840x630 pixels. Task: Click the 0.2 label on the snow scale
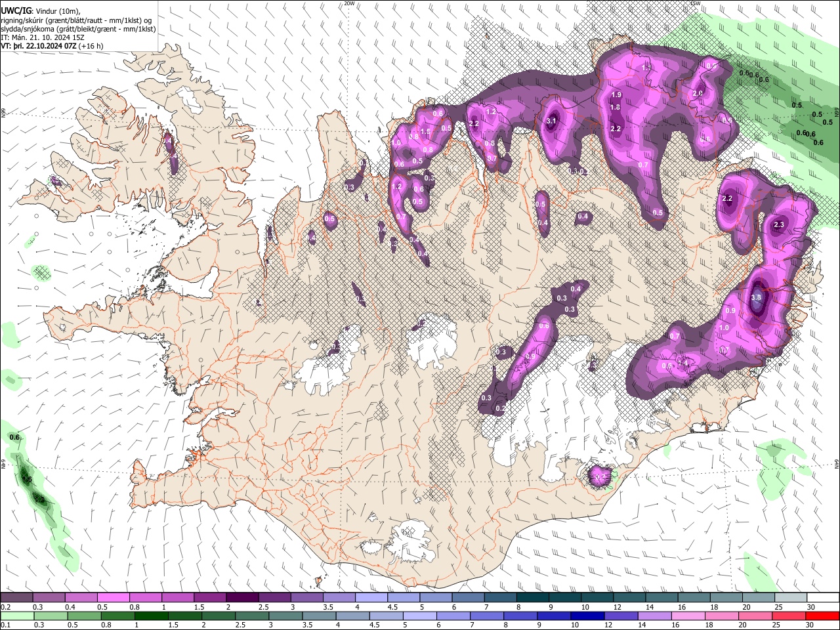5,607
